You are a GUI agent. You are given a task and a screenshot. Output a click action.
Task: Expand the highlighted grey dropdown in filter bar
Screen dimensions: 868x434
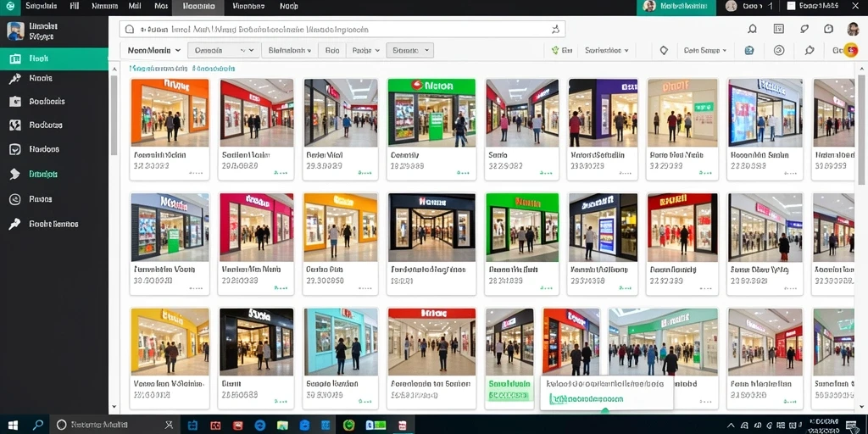(x=409, y=50)
